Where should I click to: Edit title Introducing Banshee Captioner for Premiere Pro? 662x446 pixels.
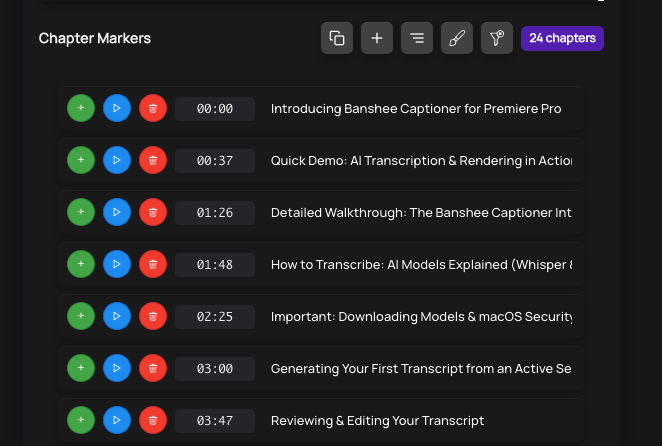(x=421, y=109)
